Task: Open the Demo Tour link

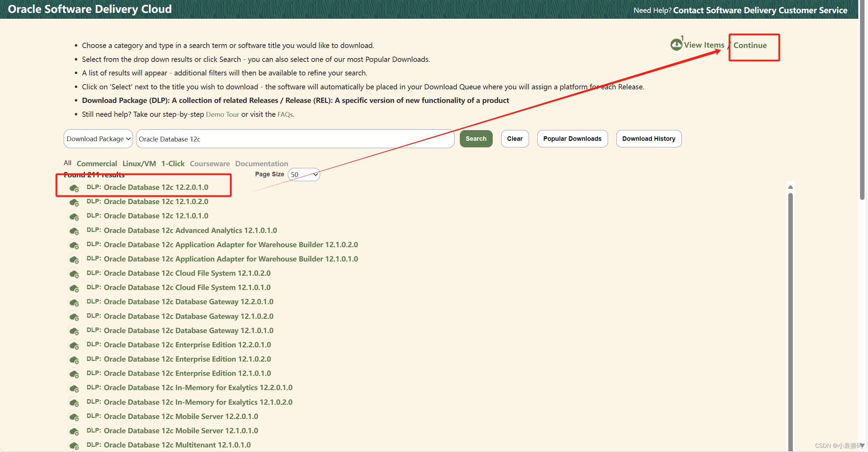Action: [x=222, y=114]
